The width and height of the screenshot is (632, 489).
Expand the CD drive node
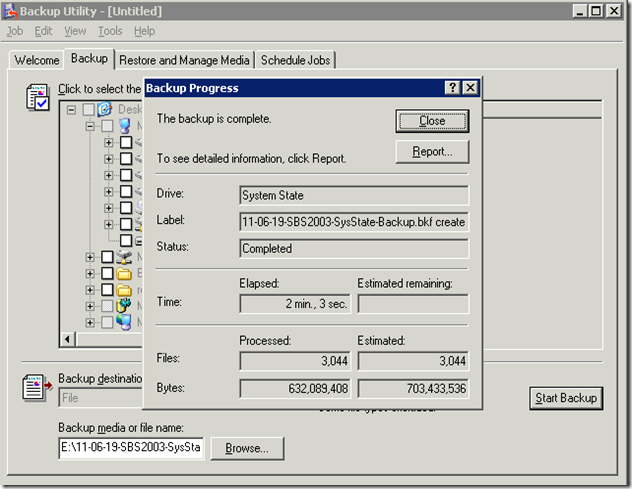108,208
